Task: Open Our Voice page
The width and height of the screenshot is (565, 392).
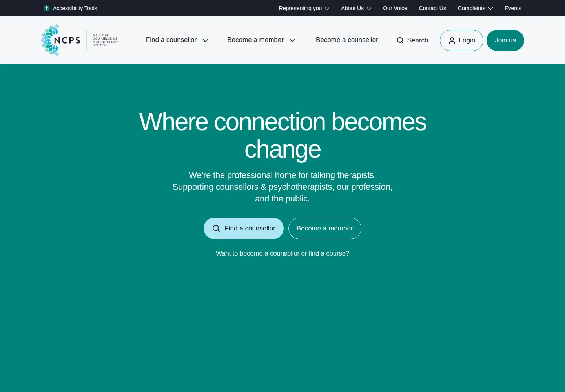Action: pyautogui.click(x=395, y=8)
